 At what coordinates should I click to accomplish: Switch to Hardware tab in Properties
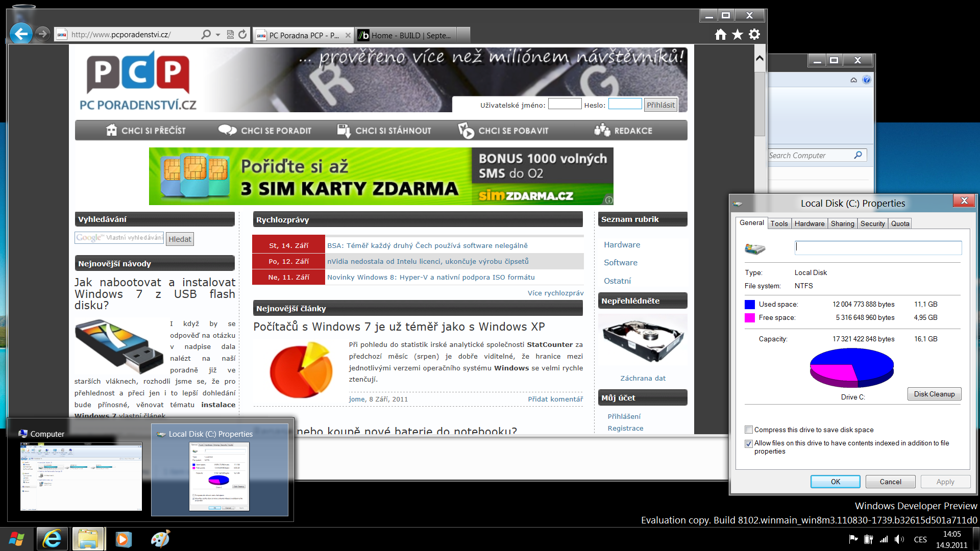[810, 223]
